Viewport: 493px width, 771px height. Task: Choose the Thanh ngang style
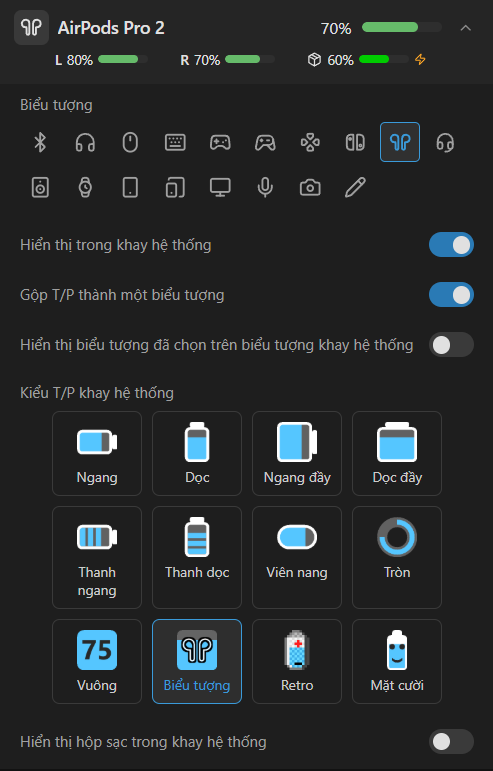tap(97, 558)
